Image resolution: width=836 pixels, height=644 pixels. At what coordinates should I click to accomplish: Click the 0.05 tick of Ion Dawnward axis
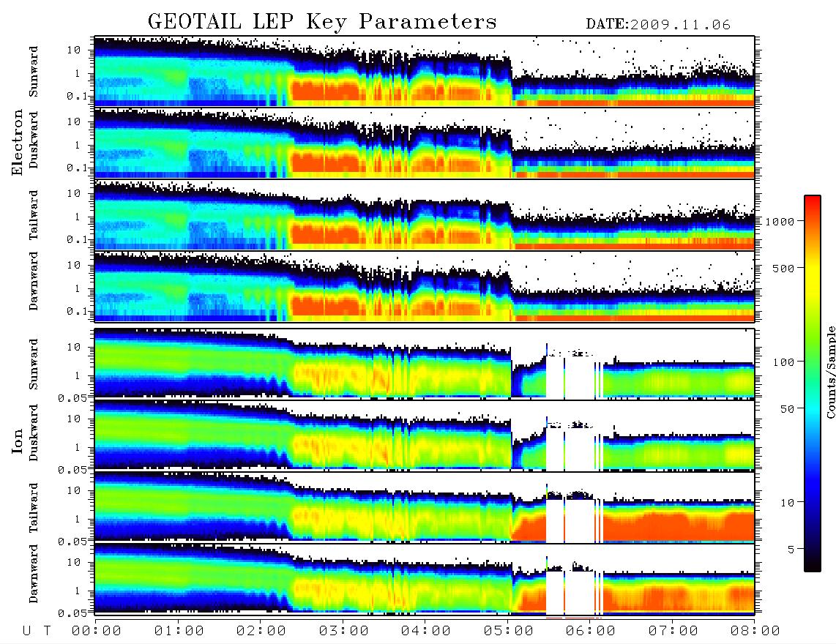(72, 613)
